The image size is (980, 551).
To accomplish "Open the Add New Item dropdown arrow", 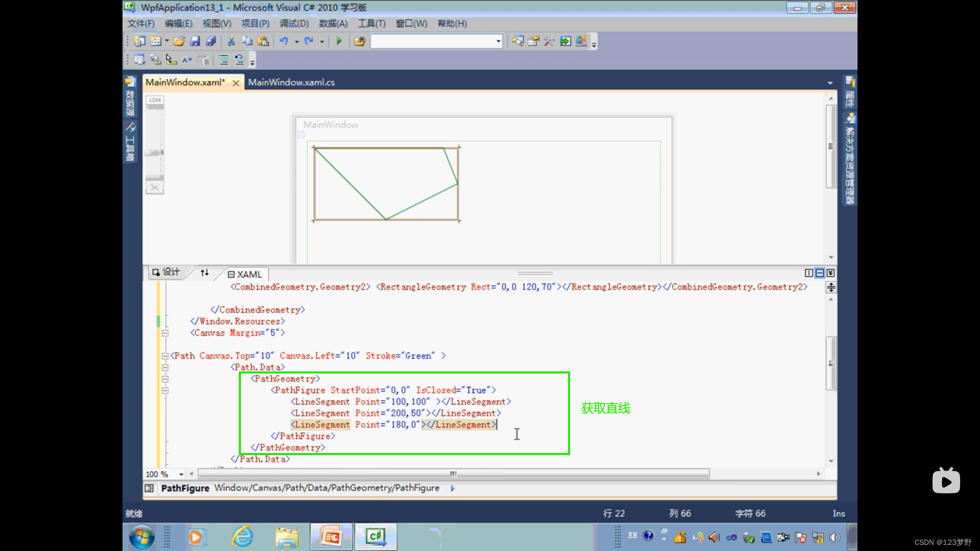I will pos(167,41).
